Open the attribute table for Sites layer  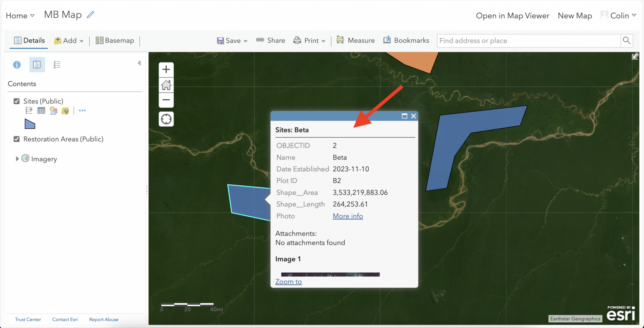pyautogui.click(x=41, y=110)
